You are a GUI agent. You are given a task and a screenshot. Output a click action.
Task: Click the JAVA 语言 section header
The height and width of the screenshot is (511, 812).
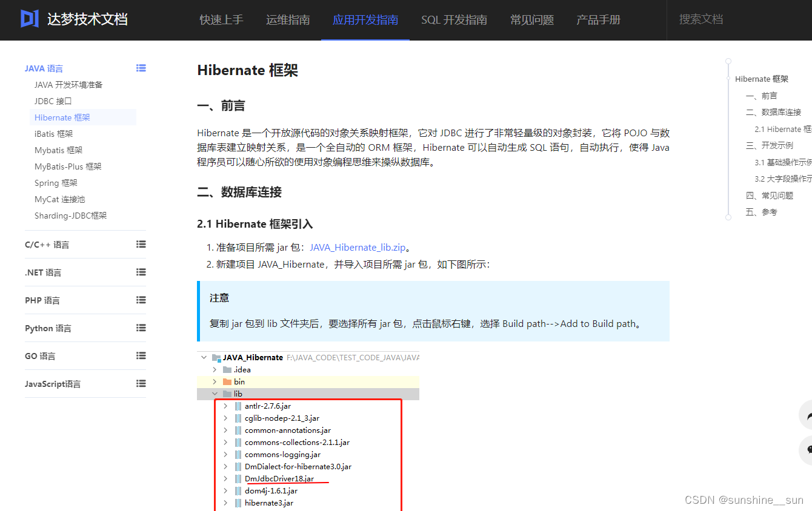44,68
